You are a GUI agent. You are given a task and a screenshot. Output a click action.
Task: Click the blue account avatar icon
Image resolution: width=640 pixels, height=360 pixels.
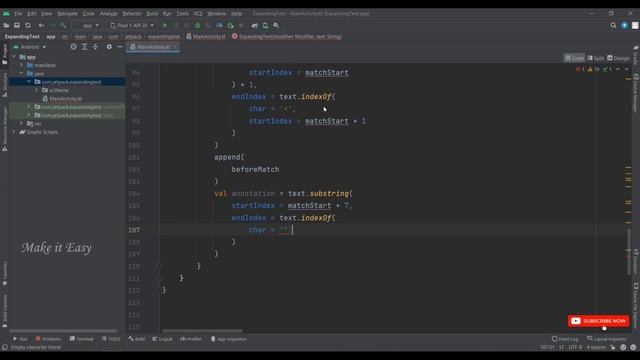tap(624, 25)
